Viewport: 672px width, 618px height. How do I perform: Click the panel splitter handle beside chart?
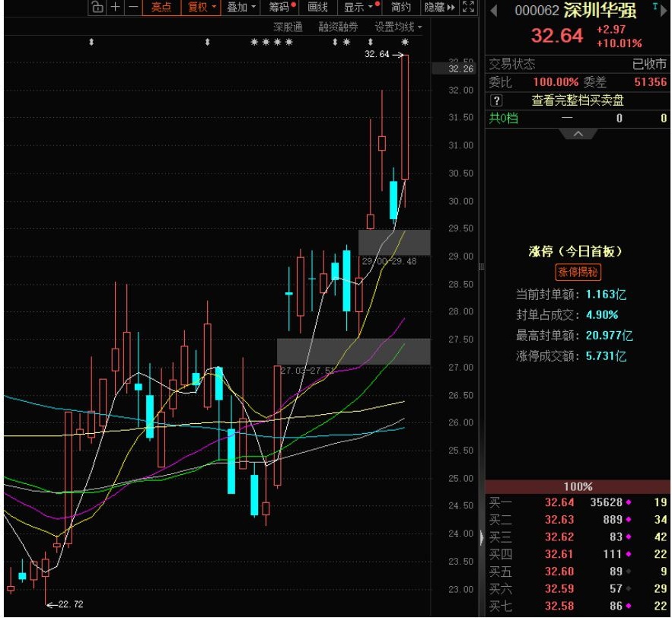pos(482,267)
